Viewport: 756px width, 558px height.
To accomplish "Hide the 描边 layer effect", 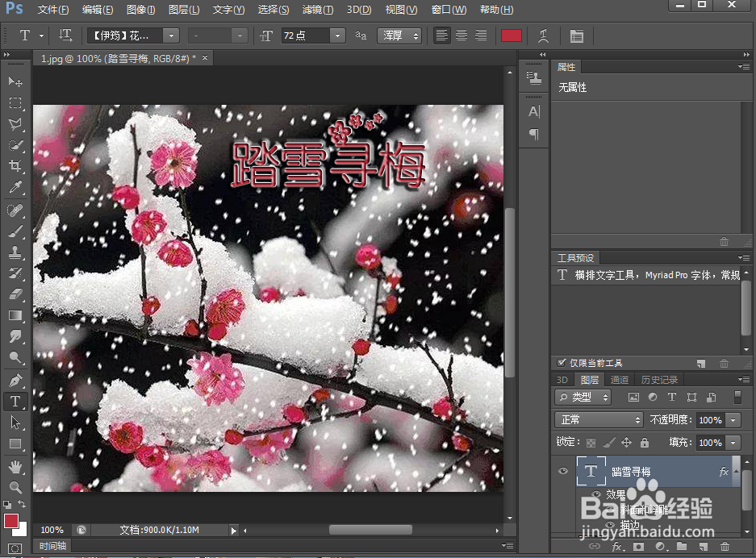I will point(611,523).
